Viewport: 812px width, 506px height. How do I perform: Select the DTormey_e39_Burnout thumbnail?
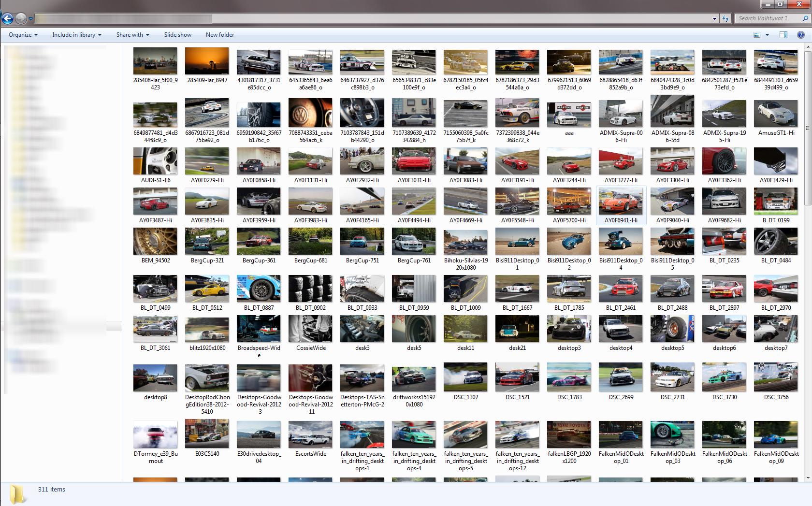point(155,434)
